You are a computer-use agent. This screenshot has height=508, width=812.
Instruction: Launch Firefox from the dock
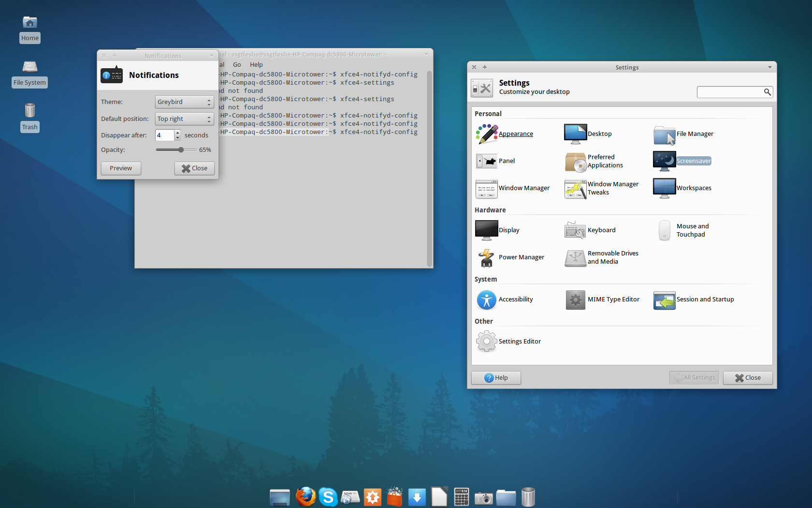tap(305, 497)
